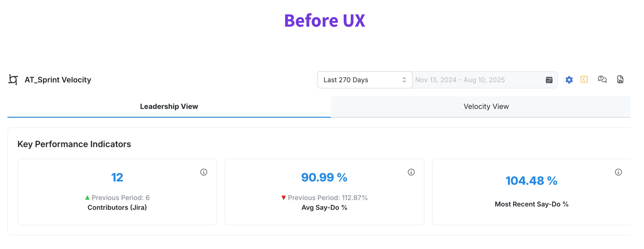Screen dimensions: 644x249
Task: Select the Leadership View tab
Action: (x=169, y=106)
